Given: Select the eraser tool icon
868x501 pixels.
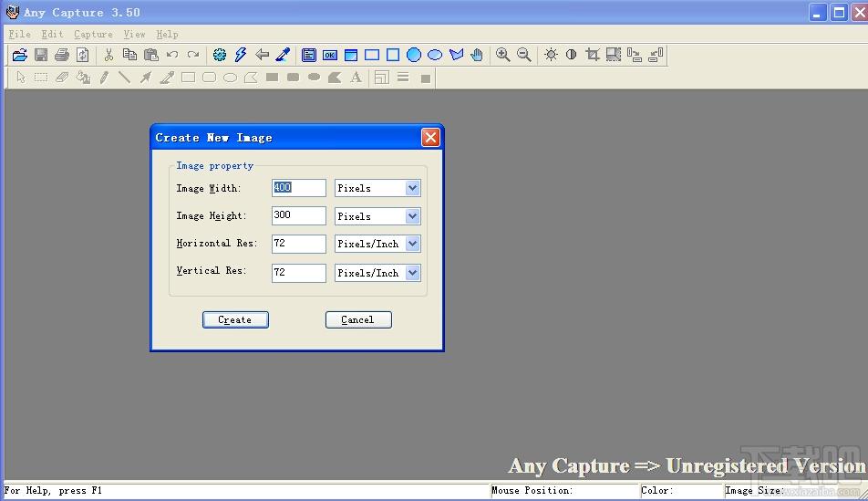Looking at the screenshot, I should (x=62, y=78).
